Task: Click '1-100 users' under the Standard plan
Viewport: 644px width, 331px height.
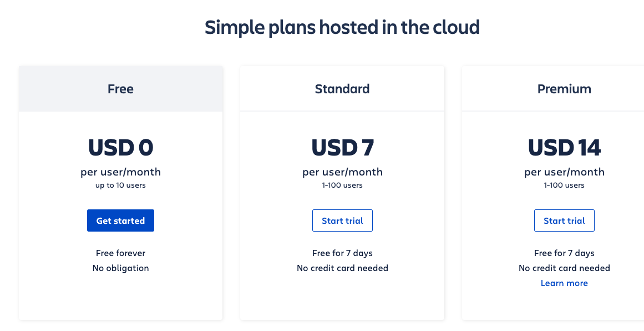Action: click(x=342, y=185)
